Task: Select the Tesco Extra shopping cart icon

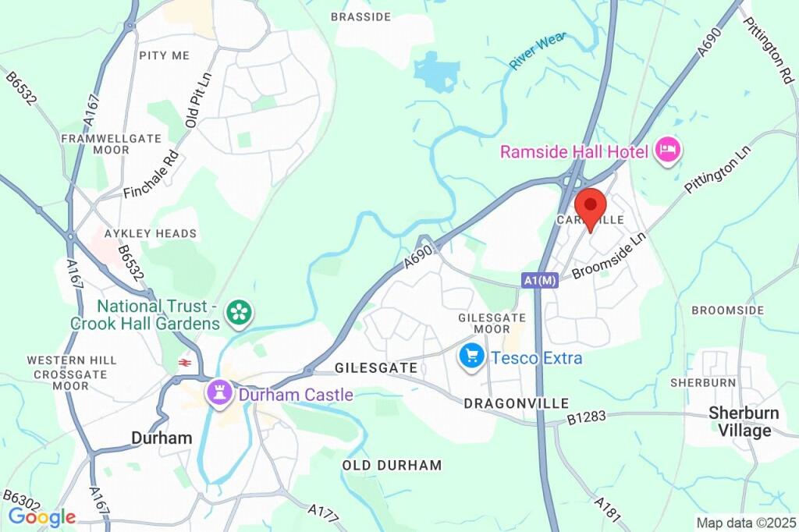Action: (x=472, y=356)
